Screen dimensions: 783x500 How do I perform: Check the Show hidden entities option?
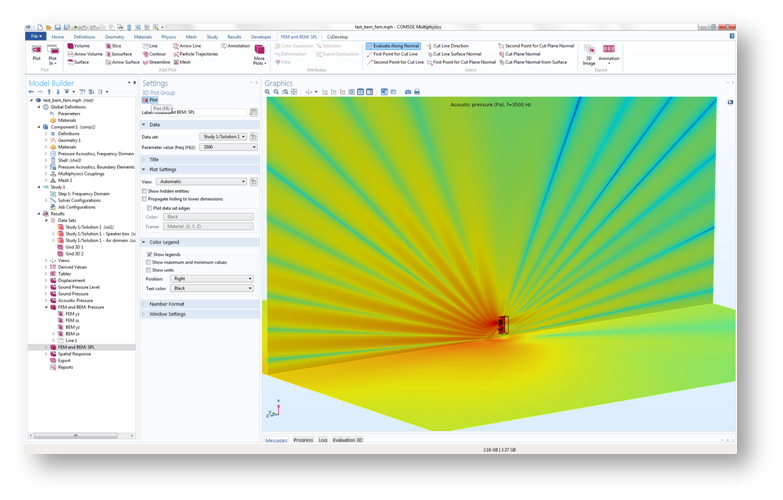[x=145, y=191]
